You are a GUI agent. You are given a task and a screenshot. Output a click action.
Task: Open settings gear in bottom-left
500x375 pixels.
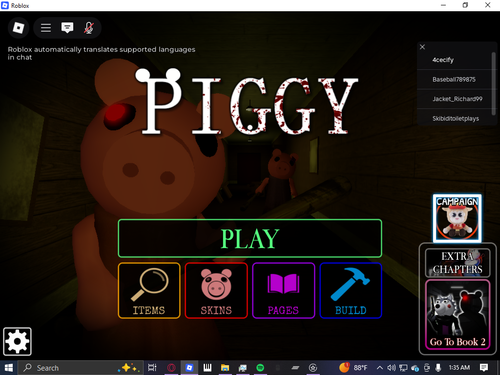pos(17,341)
